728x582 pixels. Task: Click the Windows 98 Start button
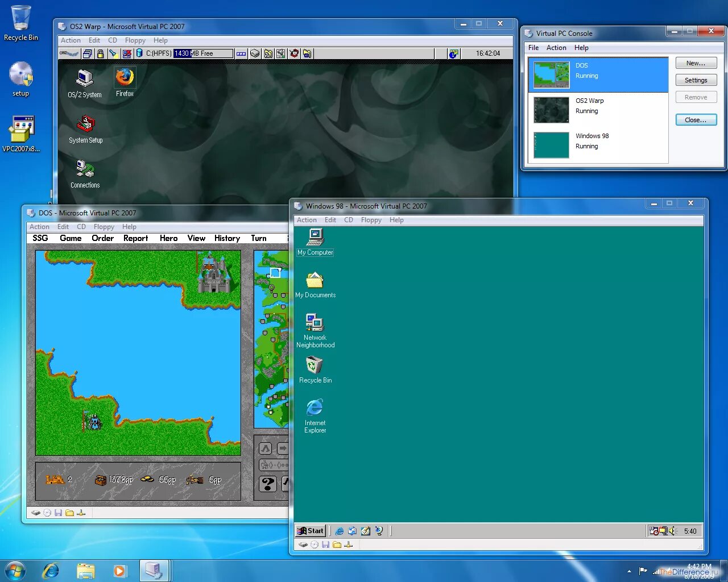tap(311, 531)
